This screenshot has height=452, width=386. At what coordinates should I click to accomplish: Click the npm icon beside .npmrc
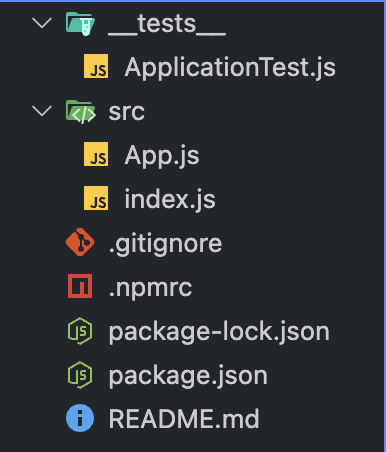pyautogui.click(x=80, y=286)
